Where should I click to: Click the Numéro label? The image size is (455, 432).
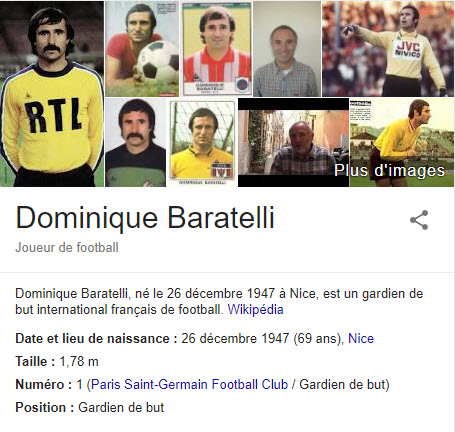44,384
